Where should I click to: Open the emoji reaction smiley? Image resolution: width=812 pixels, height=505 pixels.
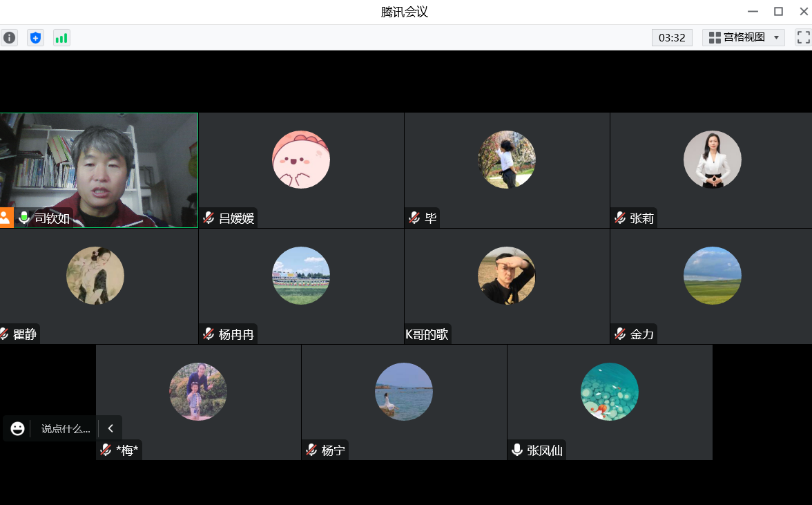17,428
